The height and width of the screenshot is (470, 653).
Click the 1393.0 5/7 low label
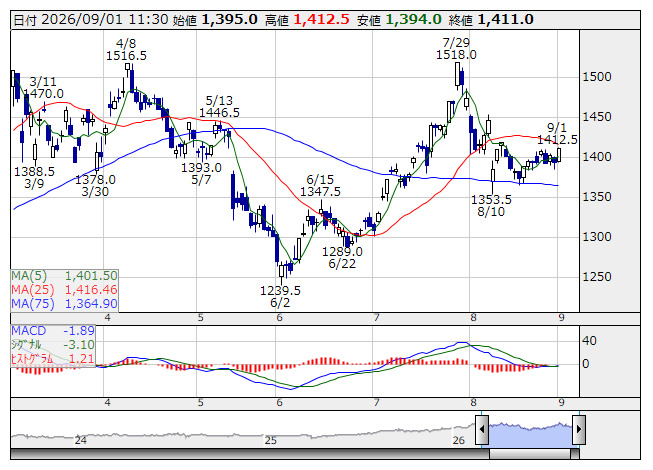(x=201, y=174)
